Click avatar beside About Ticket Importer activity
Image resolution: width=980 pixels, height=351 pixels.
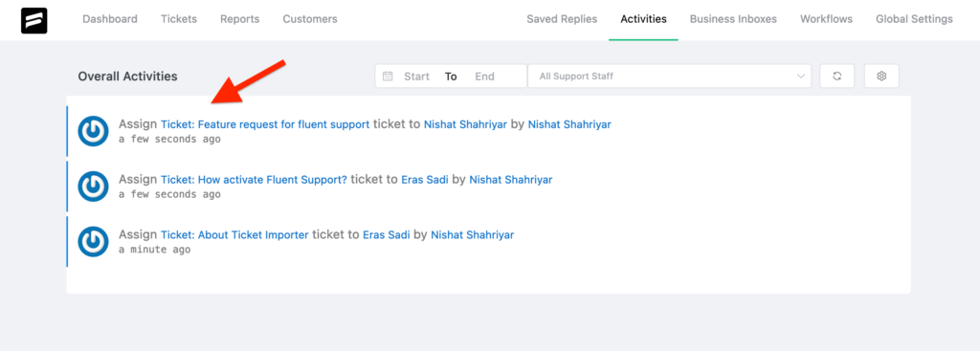pyautogui.click(x=93, y=241)
